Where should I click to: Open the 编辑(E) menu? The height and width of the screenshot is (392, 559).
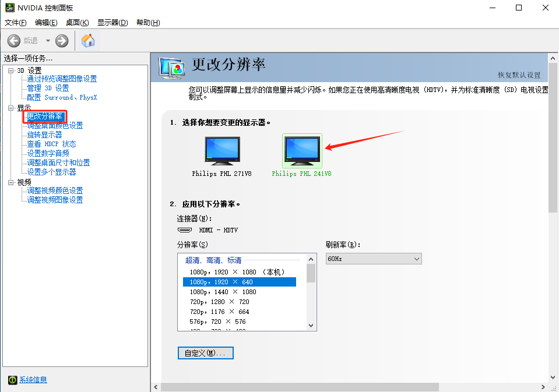pos(46,23)
